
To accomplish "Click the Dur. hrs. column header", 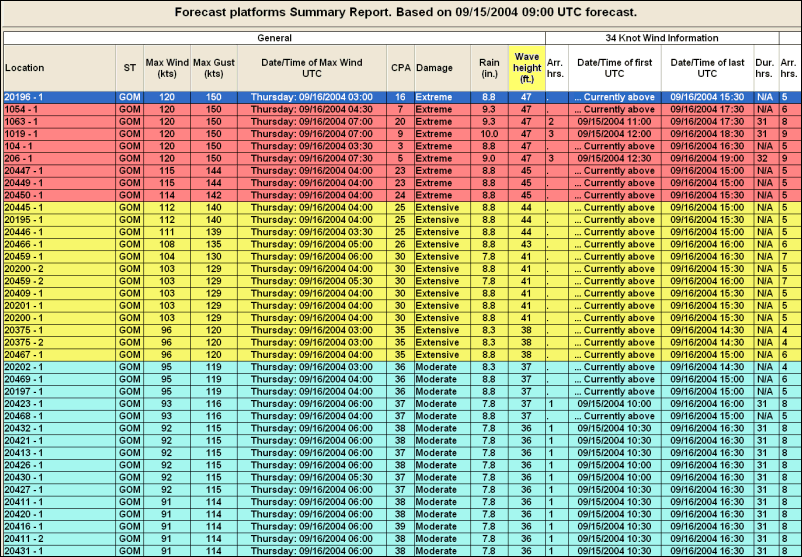I will click(x=767, y=67).
